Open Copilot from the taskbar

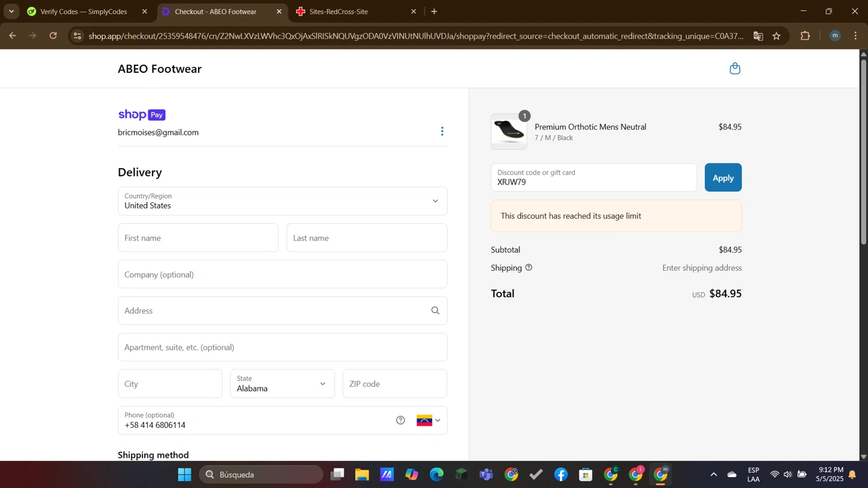[411, 475]
